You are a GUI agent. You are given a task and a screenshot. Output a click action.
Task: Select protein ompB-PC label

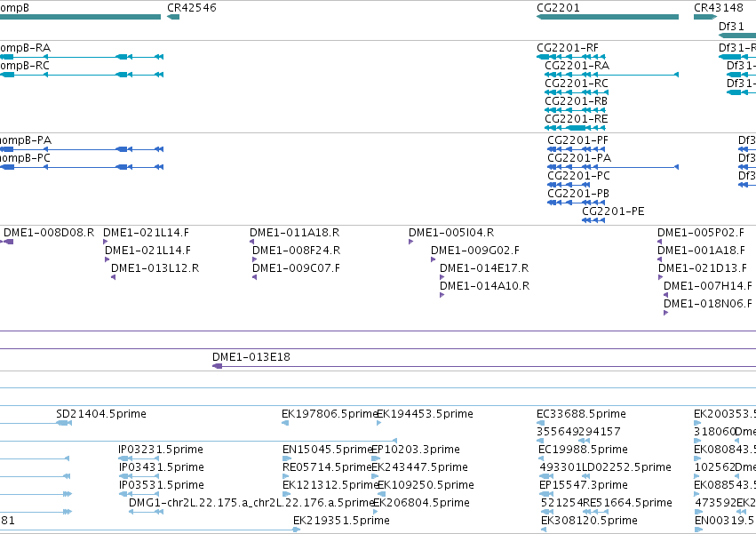pyautogui.click(x=25, y=158)
